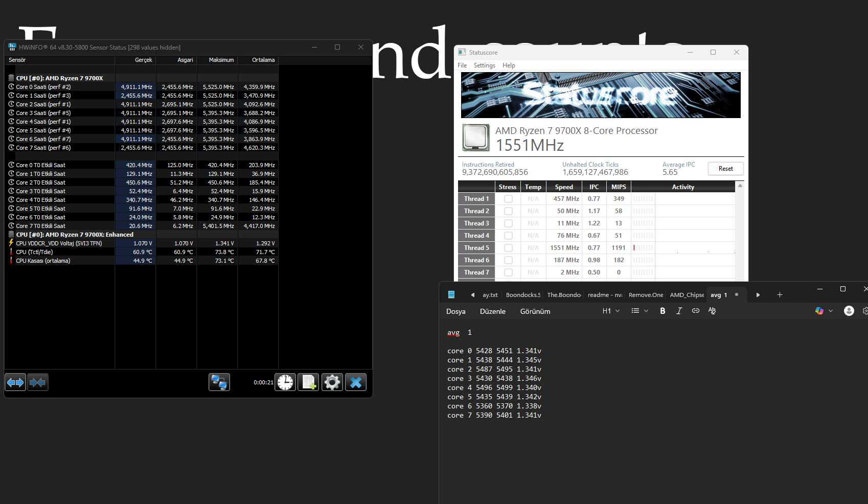Click Thread 1 activity level meter
The width and height of the screenshot is (868, 504).
click(643, 199)
